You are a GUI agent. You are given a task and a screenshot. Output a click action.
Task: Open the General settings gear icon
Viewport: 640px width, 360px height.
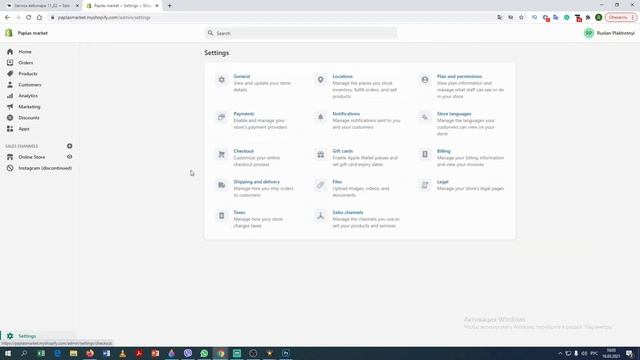click(222, 80)
